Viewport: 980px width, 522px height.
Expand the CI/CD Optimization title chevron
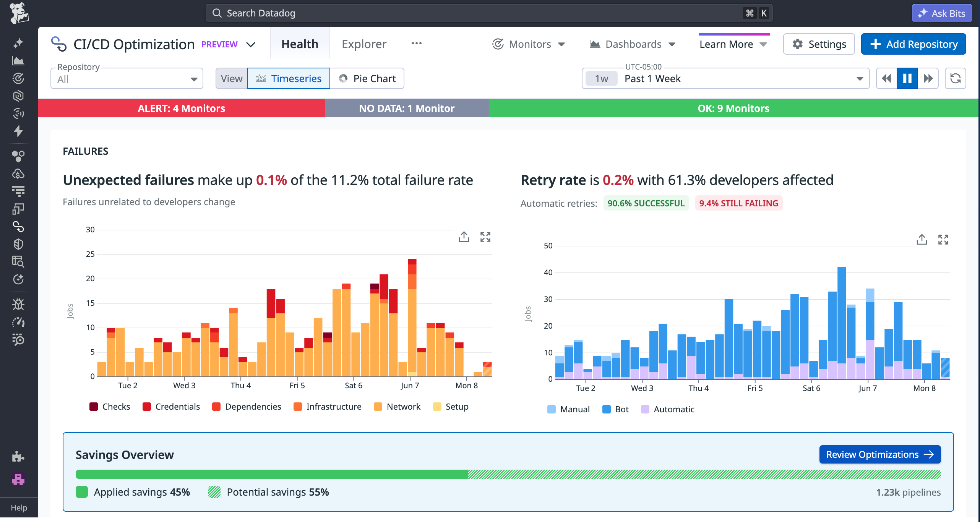[251, 44]
